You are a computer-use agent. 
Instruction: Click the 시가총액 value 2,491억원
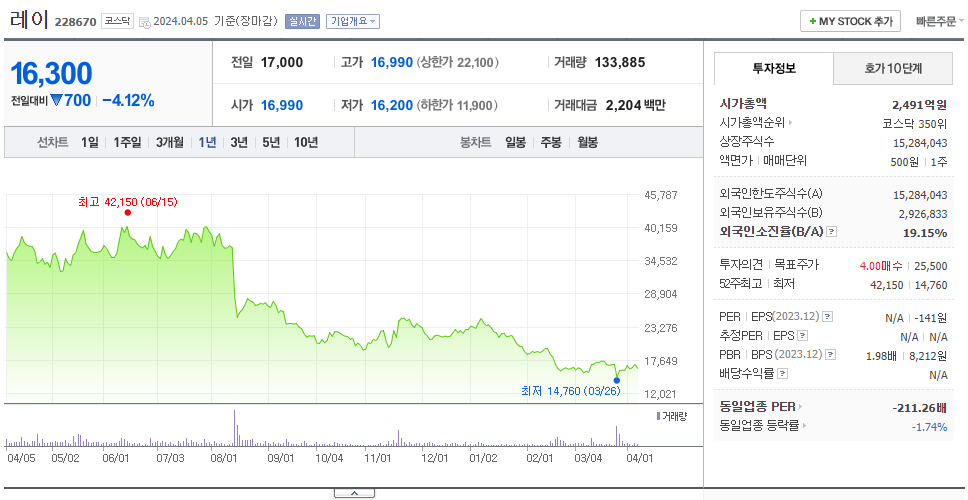(919, 105)
